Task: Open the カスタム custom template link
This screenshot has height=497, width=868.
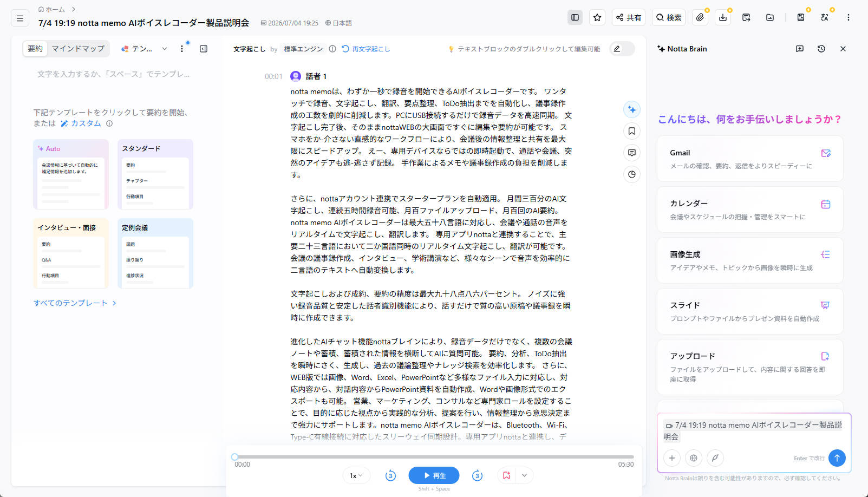Action: [81, 123]
